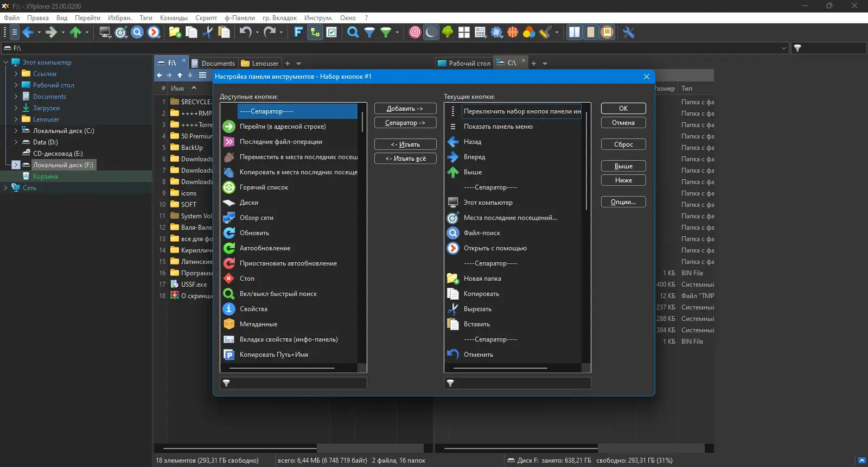868x467 pixels.
Task: Select the Properties info icon (Свойства)
Action: pyautogui.click(x=229, y=309)
